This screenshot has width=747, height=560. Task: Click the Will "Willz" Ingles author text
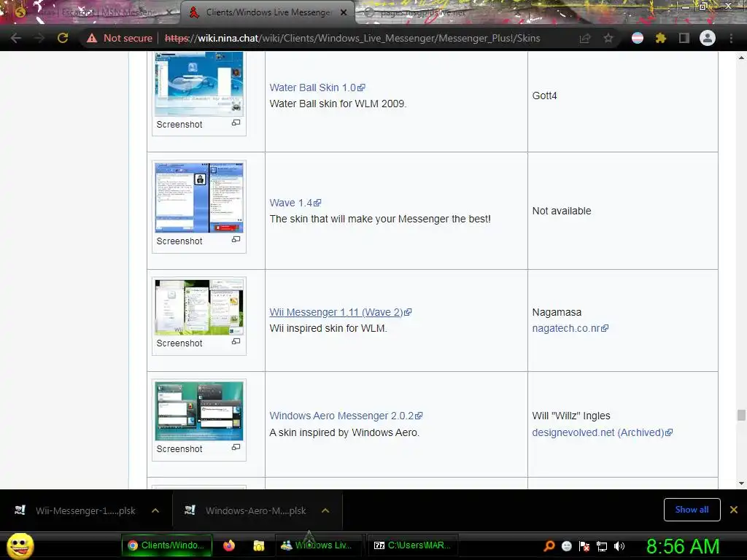[571, 416]
